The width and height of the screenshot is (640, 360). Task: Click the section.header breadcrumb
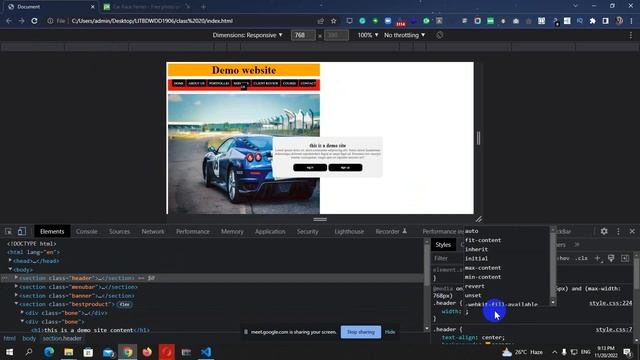point(62,338)
